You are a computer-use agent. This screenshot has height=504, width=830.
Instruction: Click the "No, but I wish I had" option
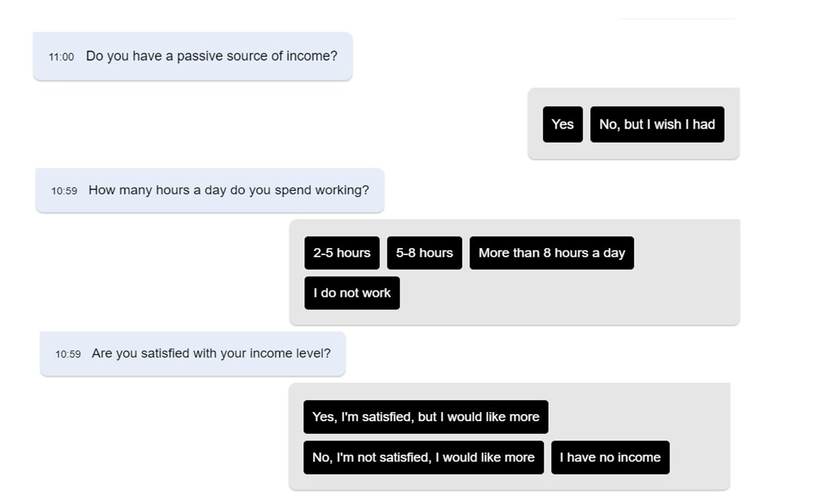point(657,124)
